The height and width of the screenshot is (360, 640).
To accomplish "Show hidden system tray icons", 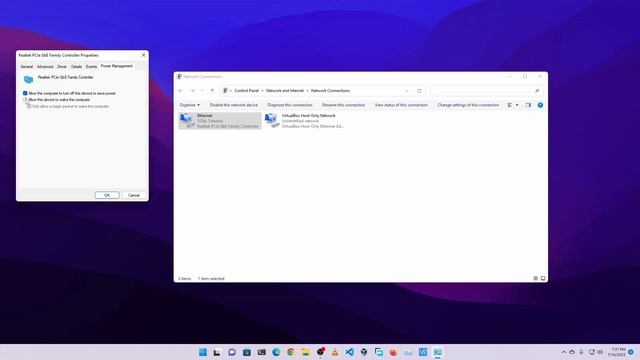I will 564,352.
